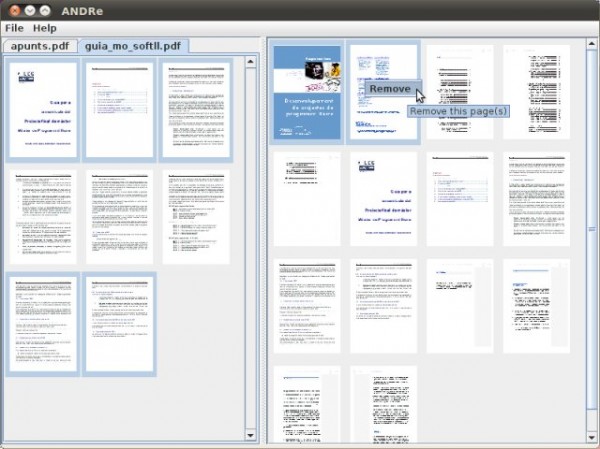600x449 pixels.
Task: Select left panel table of contents thumbnail
Action: point(119,110)
